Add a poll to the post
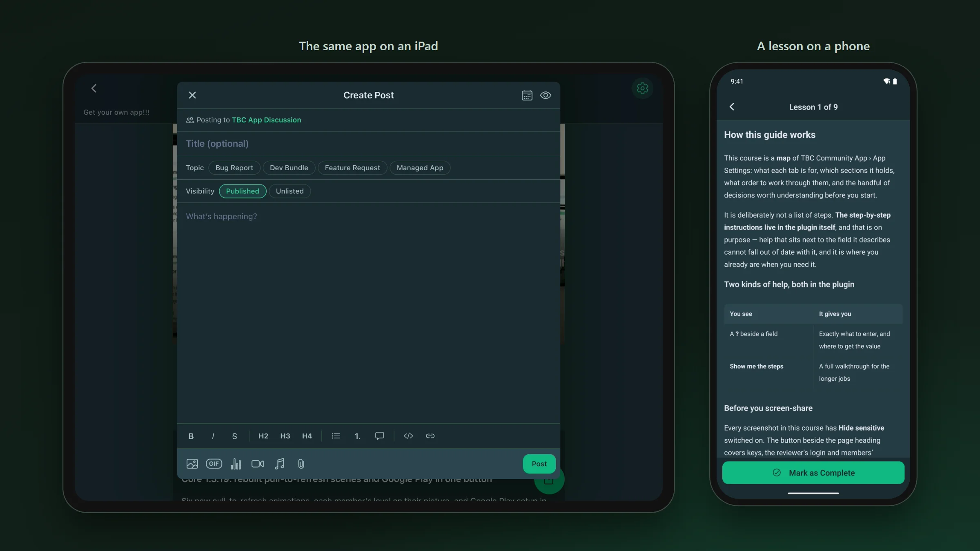The width and height of the screenshot is (980, 551). point(236,464)
